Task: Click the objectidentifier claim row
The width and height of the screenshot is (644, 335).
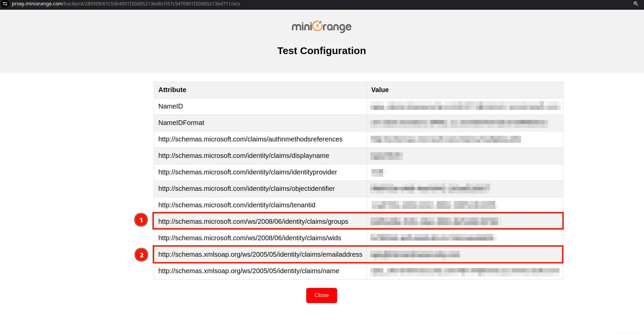Action: pyautogui.click(x=246, y=189)
